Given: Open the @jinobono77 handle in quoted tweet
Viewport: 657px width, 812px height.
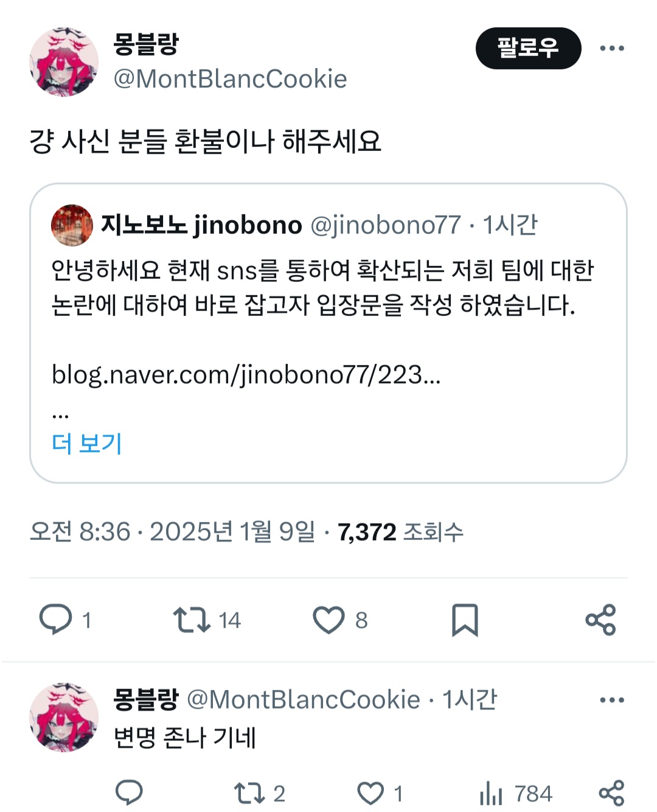Looking at the screenshot, I should 386,225.
